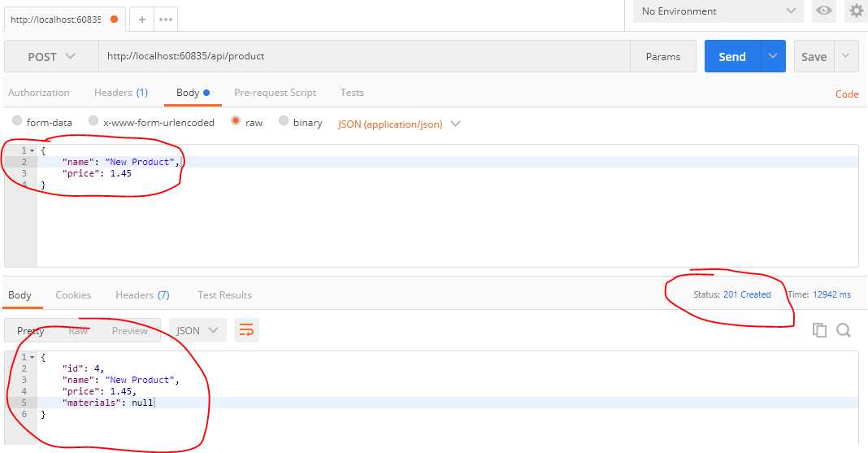Select the request Body tab
Image resolution: width=868 pixels, height=453 pixels.
pos(193,93)
